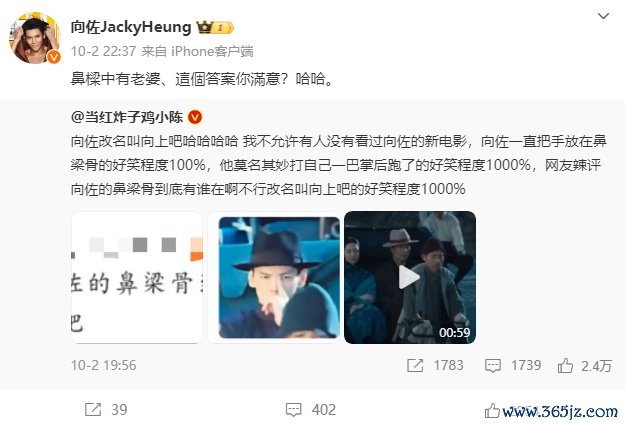Like the original post with 2.4万 likes

(x=584, y=366)
